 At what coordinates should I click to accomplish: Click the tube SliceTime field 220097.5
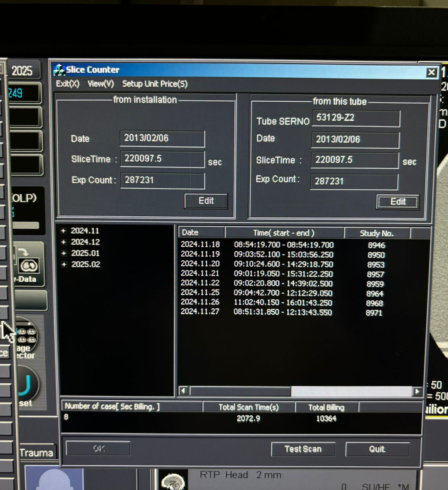coord(355,160)
